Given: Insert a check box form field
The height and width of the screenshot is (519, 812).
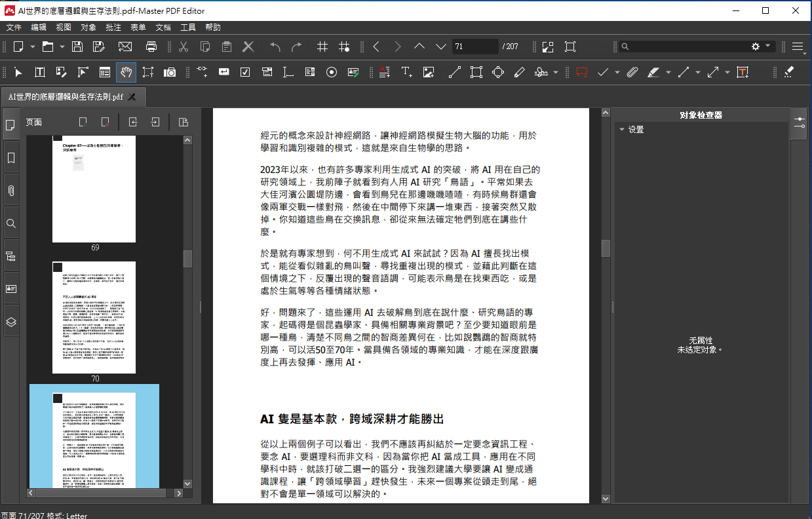Looking at the screenshot, I should click(x=245, y=72).
